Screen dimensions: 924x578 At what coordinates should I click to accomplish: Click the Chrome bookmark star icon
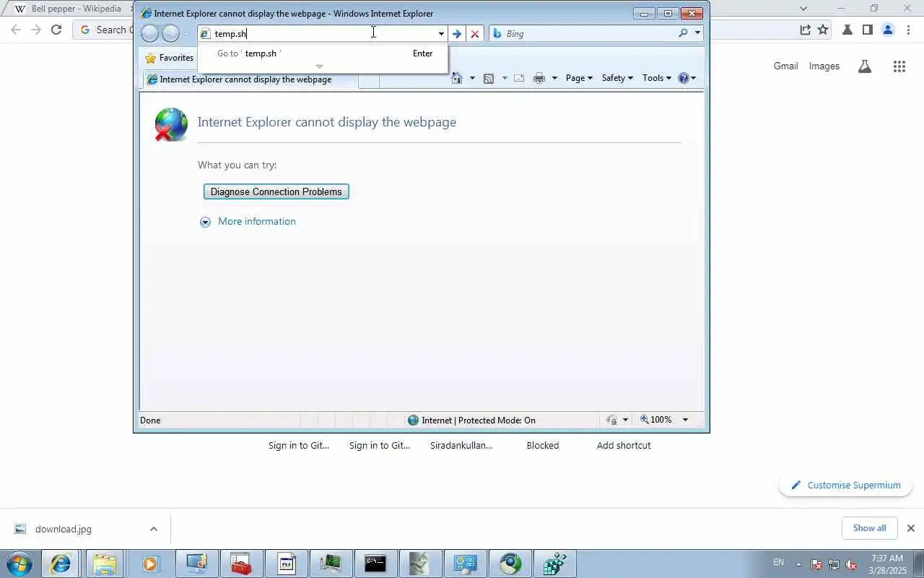point(823,30)
